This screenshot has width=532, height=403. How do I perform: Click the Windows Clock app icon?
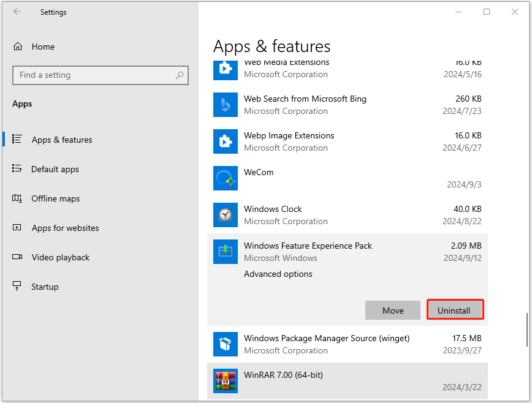pyautogui.click(x=226, y=215)
